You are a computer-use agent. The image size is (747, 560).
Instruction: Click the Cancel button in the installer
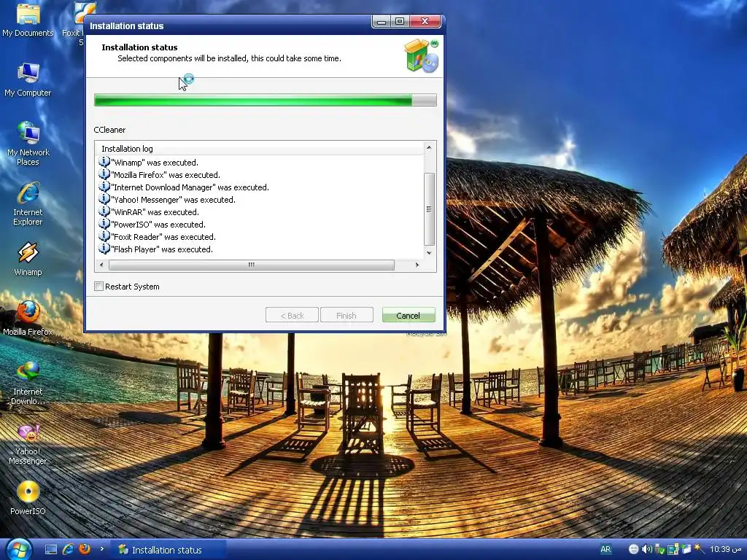409,315
